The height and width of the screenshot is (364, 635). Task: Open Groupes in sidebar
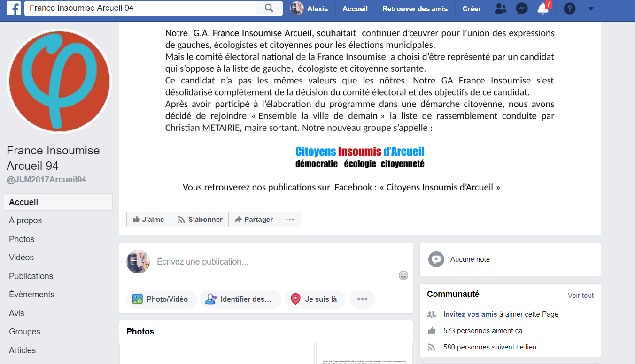tap(24, 332)
